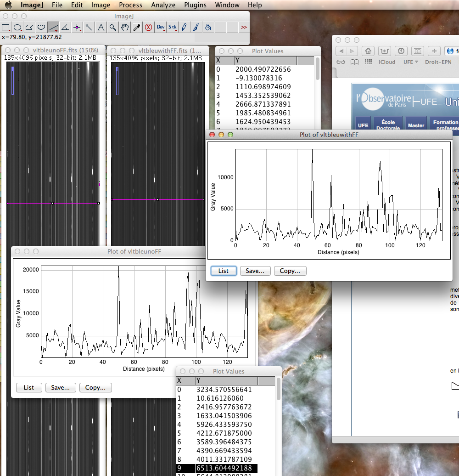Go back in the browser window
The image size is (459, 476).
341,51
